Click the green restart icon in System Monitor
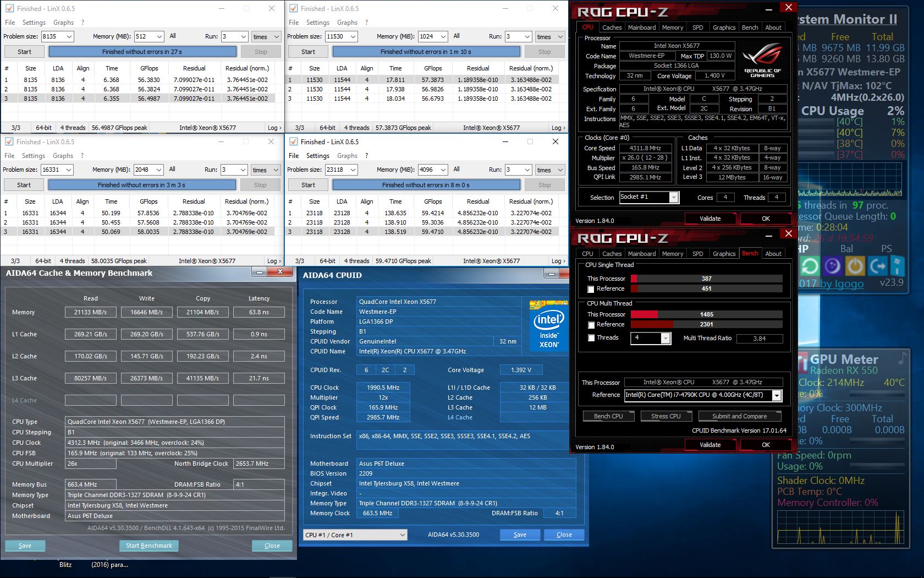This screenshot has height=578, width=924. point(809,266)
